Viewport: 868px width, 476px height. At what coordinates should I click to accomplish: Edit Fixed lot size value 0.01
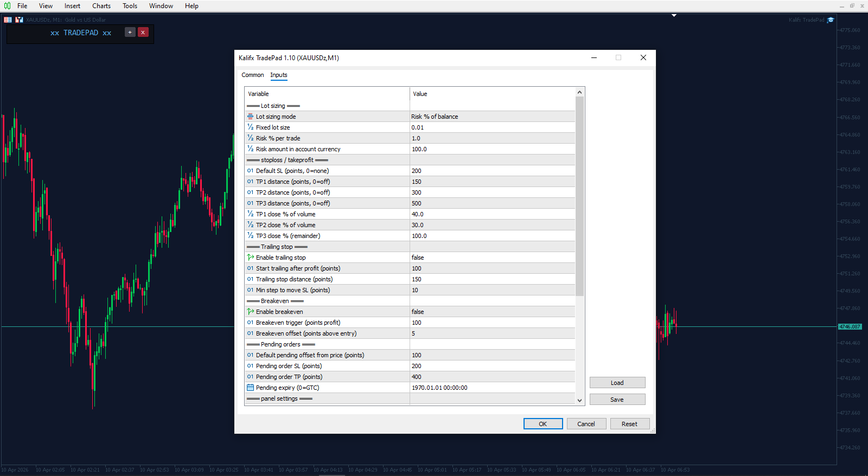pos(492,127)
